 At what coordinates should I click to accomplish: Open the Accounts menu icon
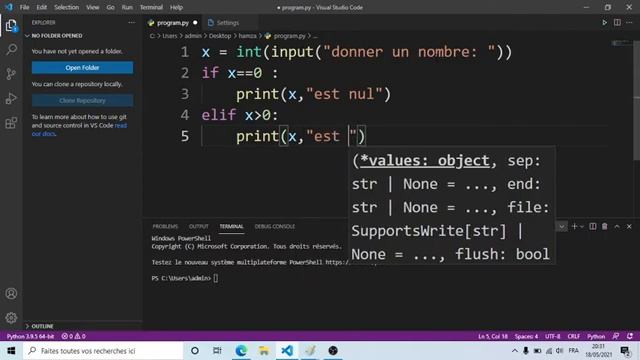11,293
